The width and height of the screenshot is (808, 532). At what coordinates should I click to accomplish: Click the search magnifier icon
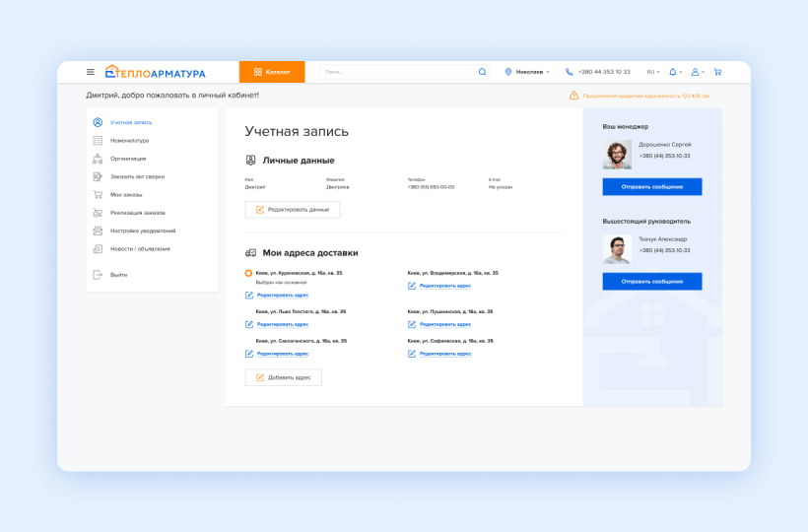[482, 72]
